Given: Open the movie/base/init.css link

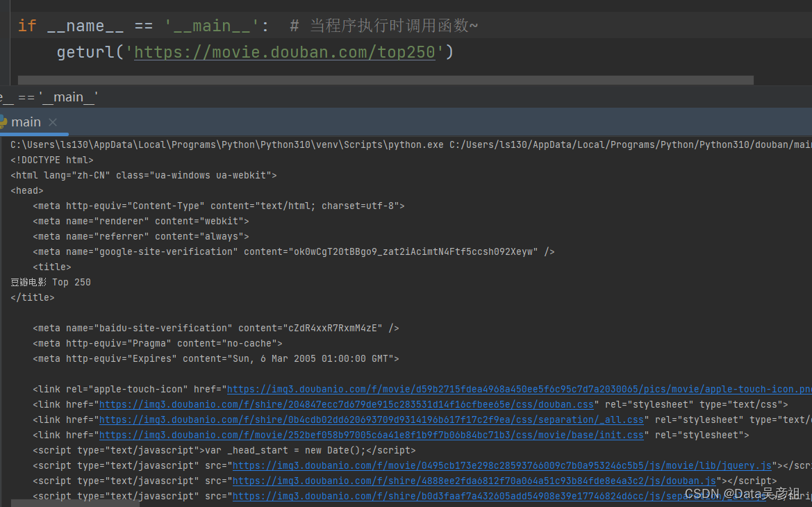Looking at the screenshot, I should [x=372, y=435].
